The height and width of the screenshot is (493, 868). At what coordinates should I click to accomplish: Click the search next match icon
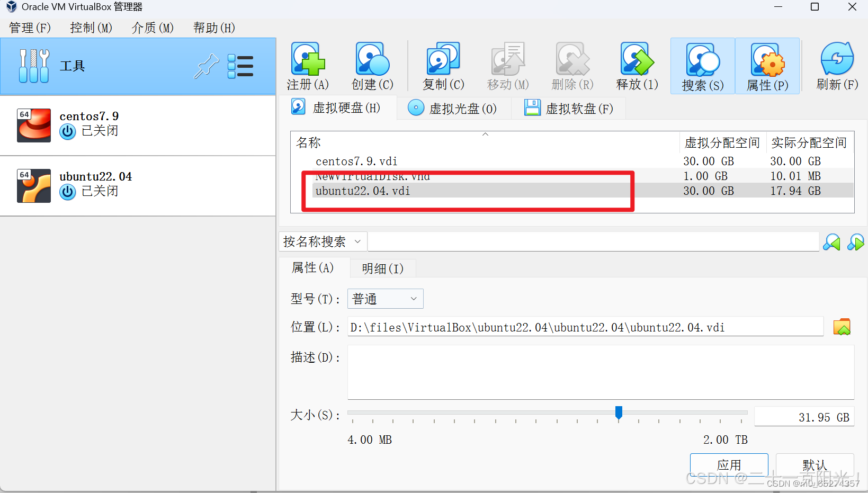tap(855, 242)
